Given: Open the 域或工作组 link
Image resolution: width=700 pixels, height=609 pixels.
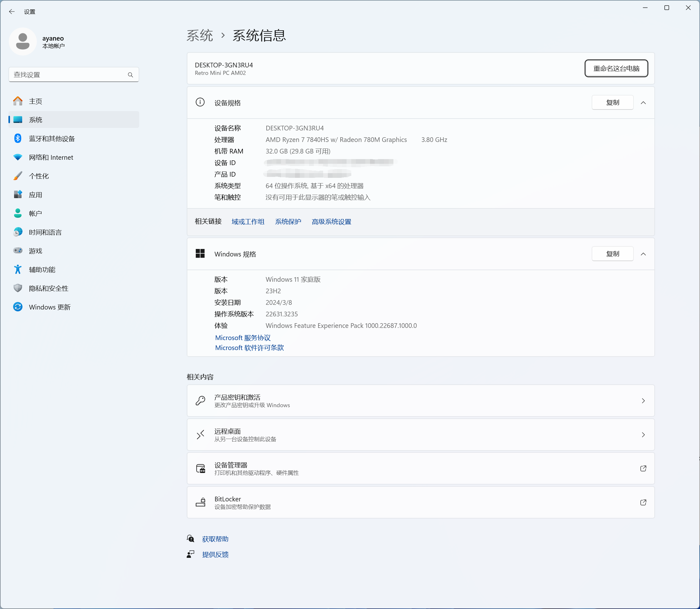Looking at the screenshot, I should (x=248, y=222).
